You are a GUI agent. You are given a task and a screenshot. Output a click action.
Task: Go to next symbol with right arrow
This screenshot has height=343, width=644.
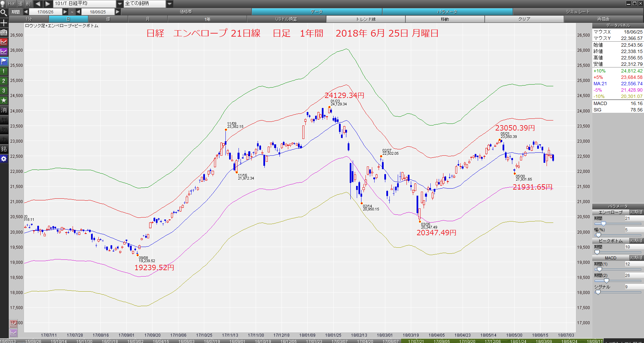click(x=48, y=4)
